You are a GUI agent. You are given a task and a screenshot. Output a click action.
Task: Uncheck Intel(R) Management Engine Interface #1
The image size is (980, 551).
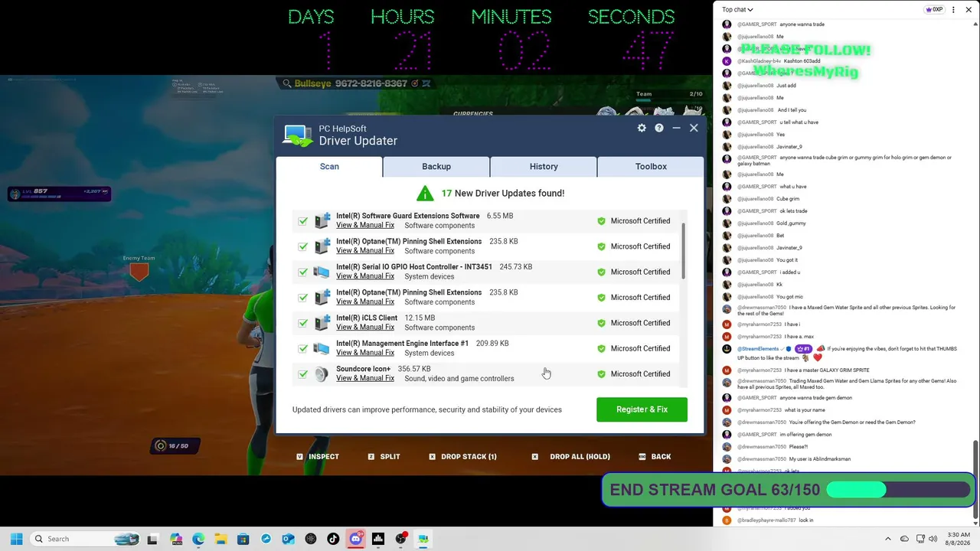point(303,348)
